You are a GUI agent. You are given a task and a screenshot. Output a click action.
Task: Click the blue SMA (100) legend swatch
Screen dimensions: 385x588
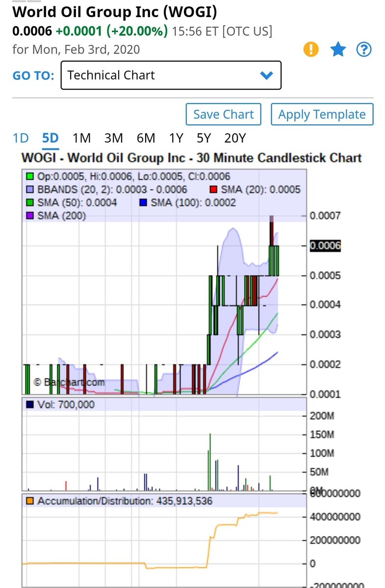143,202
